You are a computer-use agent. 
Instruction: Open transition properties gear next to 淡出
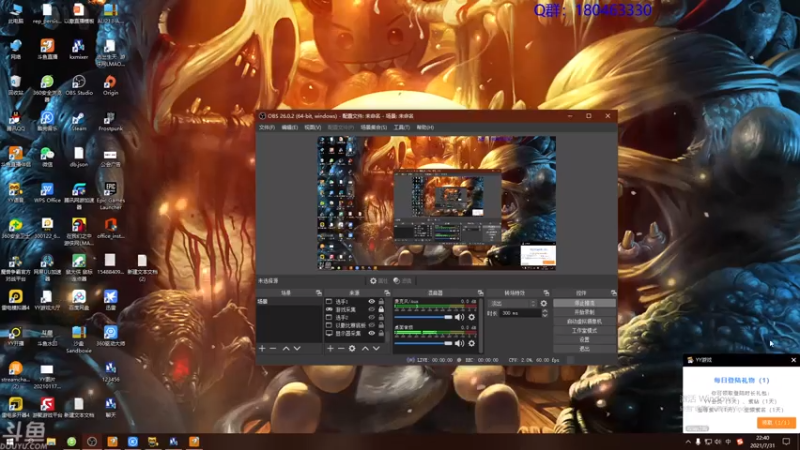[544, 304]
